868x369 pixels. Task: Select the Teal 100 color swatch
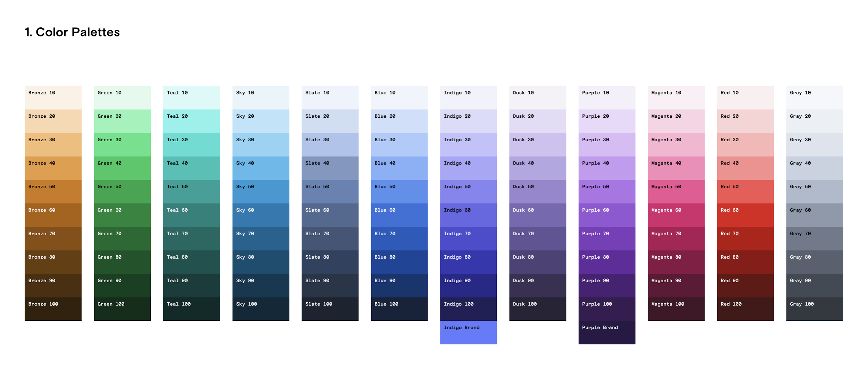pyautogui.click(x=191, y=309)
